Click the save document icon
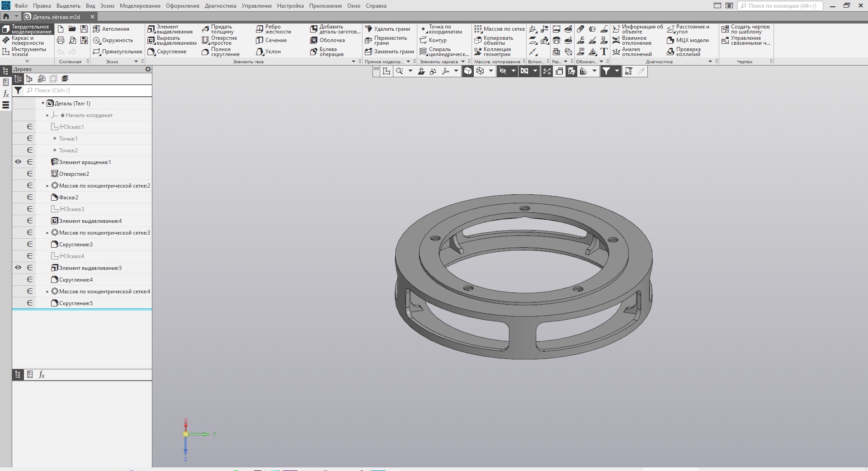The image size is (868, 471). [84, 29]
